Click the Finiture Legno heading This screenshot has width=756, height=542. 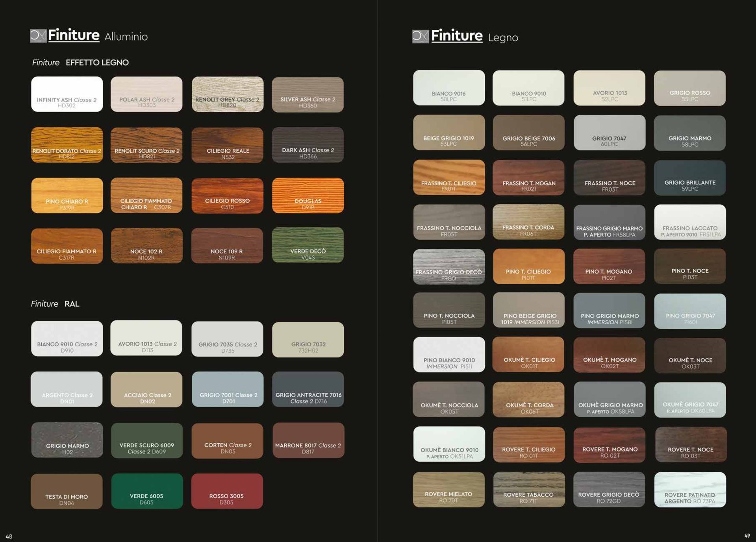click(474, 37)
